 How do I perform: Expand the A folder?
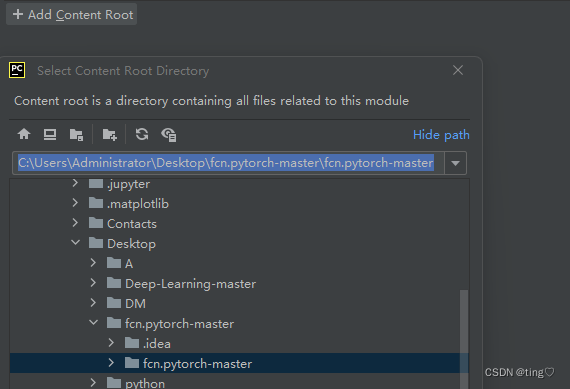click(93, 262)
